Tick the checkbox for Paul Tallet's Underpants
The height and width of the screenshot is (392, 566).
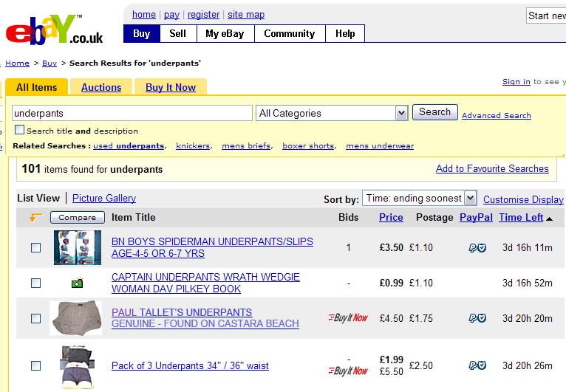point(35,318)
